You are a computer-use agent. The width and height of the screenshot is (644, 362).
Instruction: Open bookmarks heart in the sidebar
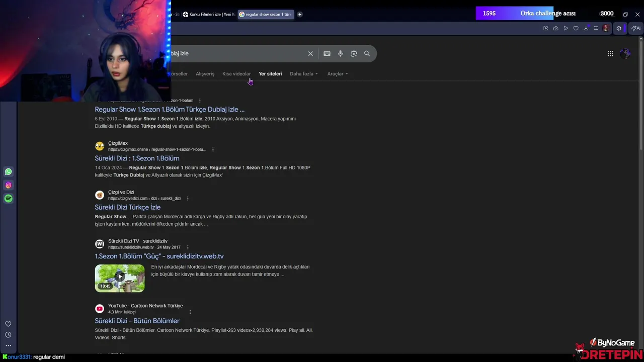click(8, 324)
